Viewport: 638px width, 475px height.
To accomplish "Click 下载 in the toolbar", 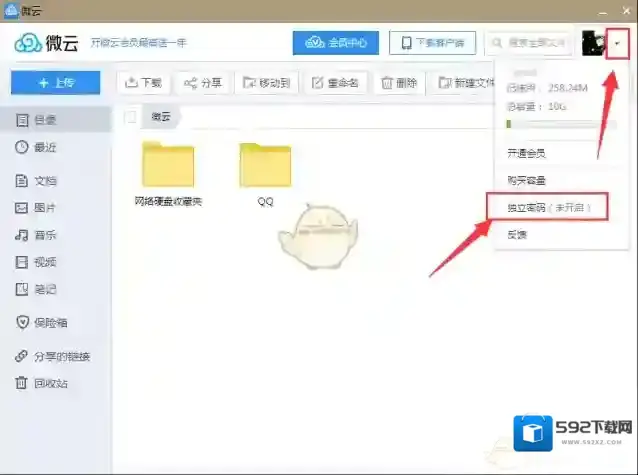I will click(143, 83).
